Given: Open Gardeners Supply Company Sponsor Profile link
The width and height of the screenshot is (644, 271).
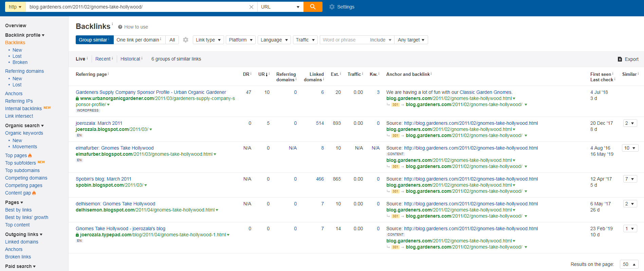Looking at the screenshot, I should pos(151,92).
